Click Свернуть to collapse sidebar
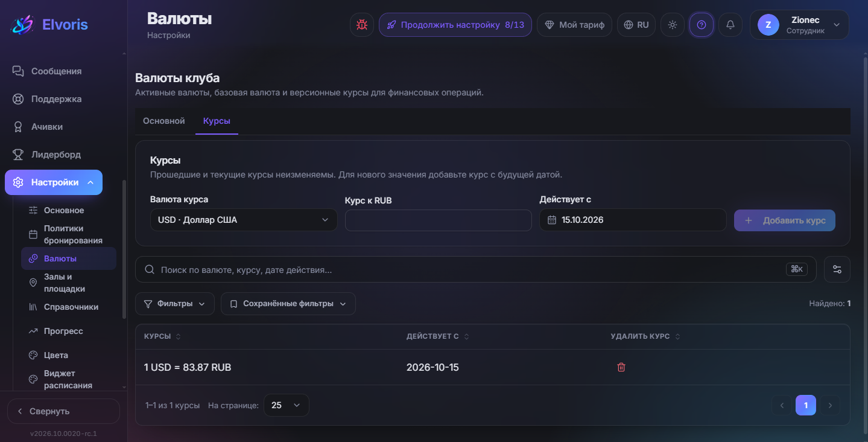The image size is (868, 442). click(63, 411)
